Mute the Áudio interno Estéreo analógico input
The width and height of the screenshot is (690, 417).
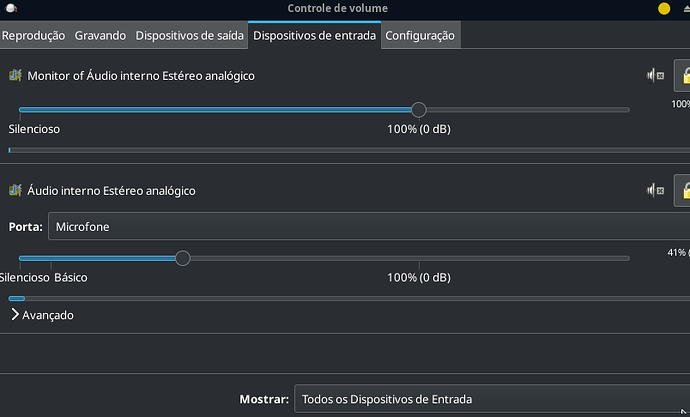(x=655, y=190)
